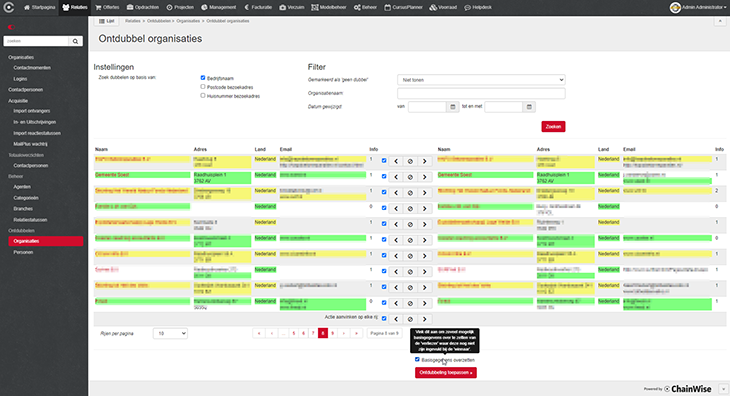Open the Facturatie menu in the top bar
Screen dimensions: 730x396
click(258, 7)
